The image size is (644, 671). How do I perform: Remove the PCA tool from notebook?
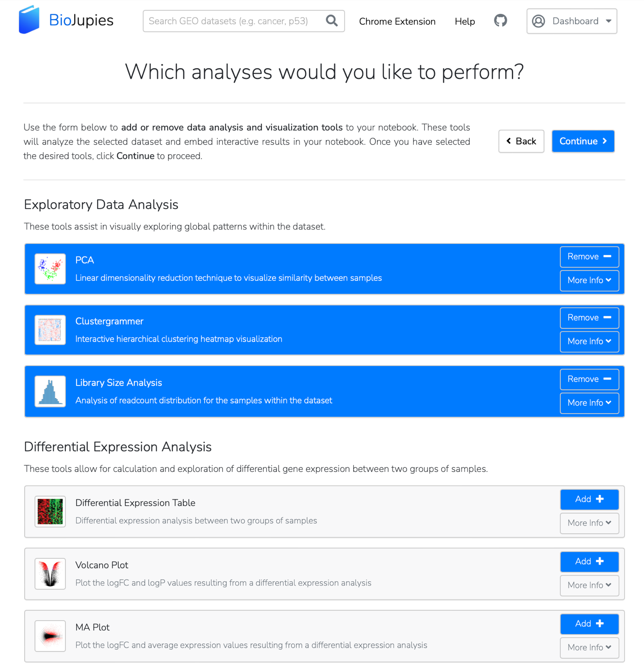[x=589, y=257]
